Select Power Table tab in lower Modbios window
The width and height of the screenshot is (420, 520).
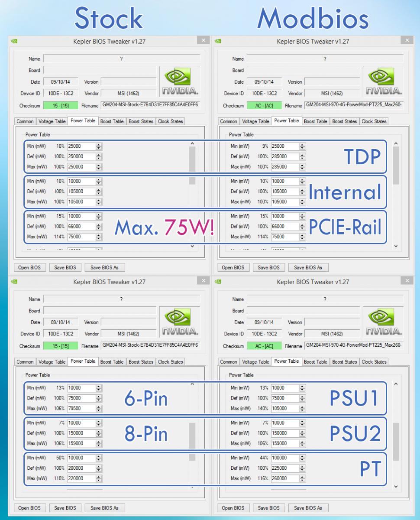(287, 361)
